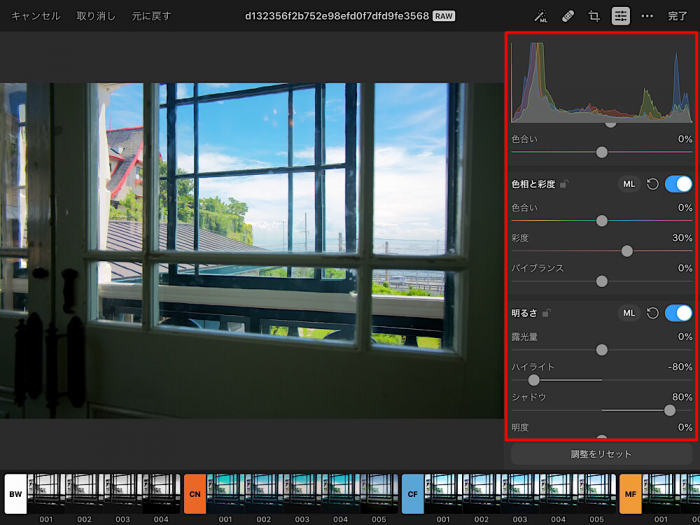Apply the BW 001 preset thumbnail
Image resolution: width=700 pixels, height=525 pixels.
(46, 494)
